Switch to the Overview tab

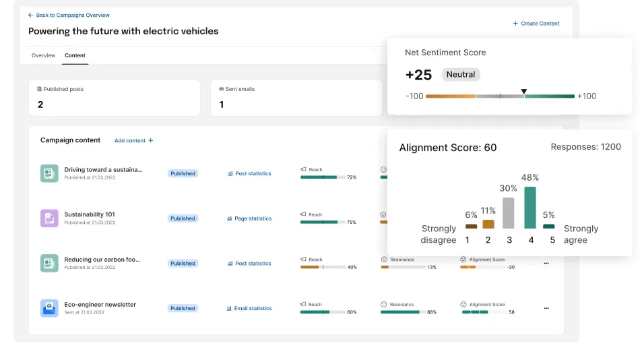[43, 55]
